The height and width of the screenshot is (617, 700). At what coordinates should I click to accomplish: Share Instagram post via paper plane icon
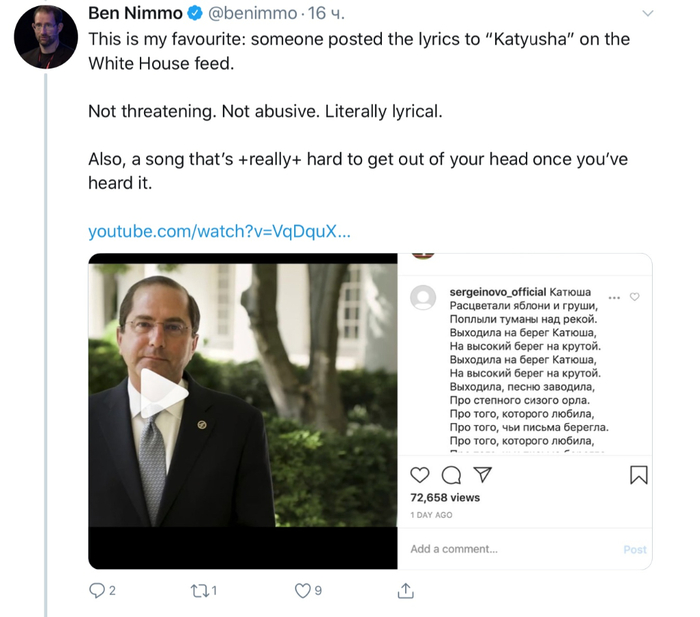pyautogui.click(x=482, y=475)
